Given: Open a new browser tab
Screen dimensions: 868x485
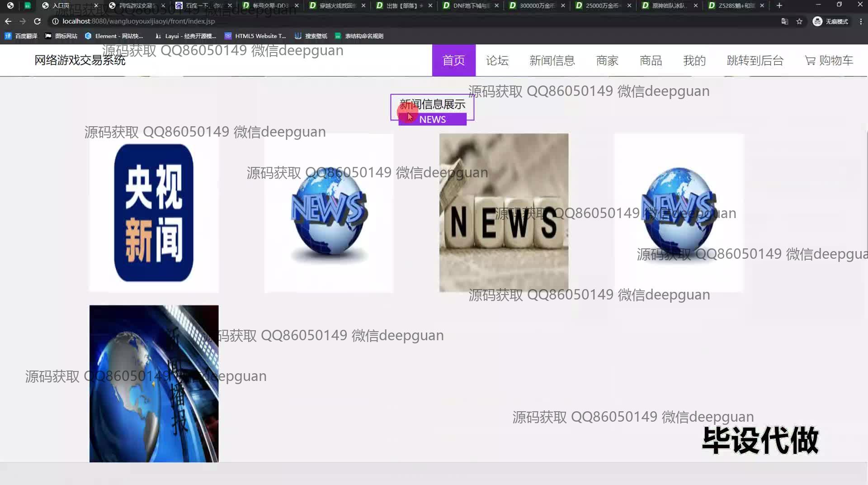Looking at the screenshot, I should [x=779, y=5].
